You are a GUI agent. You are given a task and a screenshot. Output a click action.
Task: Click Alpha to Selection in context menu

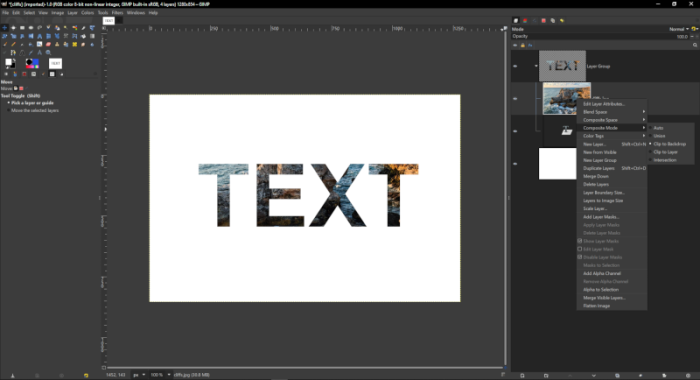coord(612,289)
